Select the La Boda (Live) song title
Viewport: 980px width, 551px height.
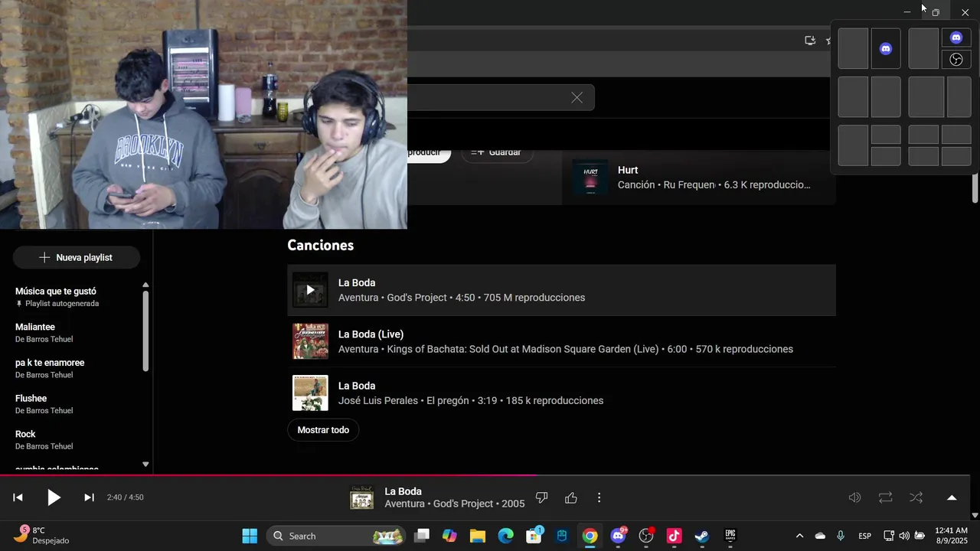click(x=371, y=334)
